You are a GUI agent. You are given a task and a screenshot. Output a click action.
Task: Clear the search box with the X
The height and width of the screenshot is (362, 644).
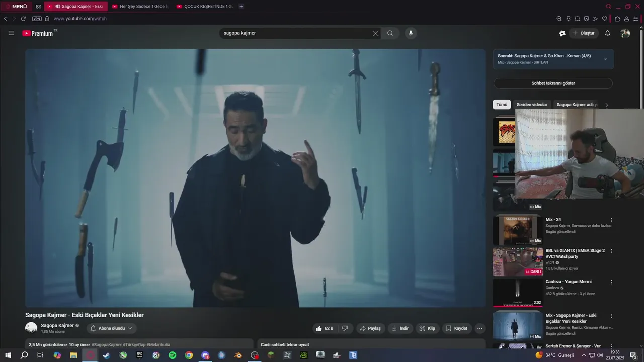coord(375,33)
